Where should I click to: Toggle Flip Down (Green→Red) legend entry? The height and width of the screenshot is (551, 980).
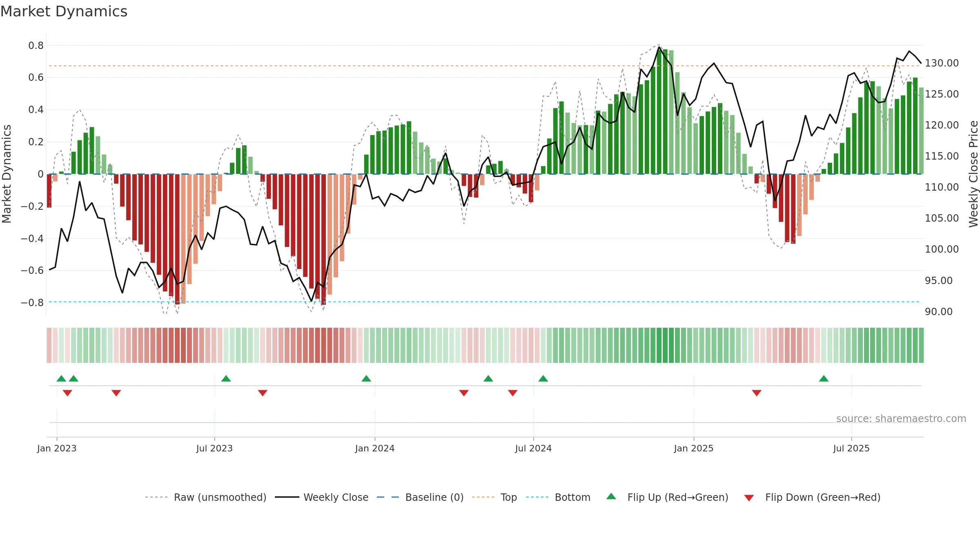[x=812, y=497]
